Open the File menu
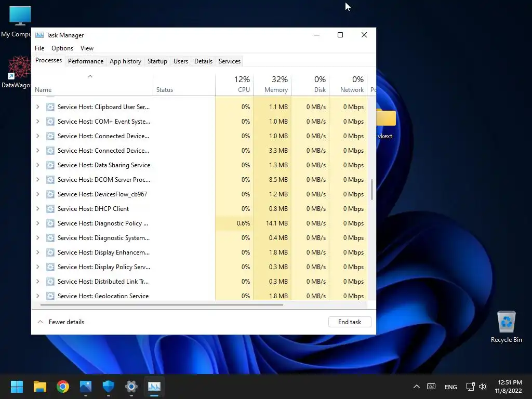The height and width of the screenshot is (399, 532). [39, 48]
